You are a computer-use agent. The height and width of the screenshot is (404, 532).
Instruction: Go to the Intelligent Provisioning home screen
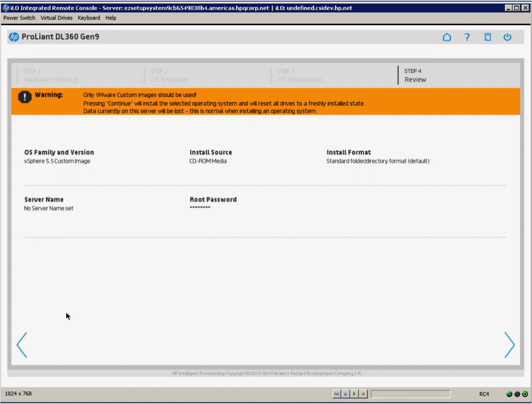tap(447, 37)
